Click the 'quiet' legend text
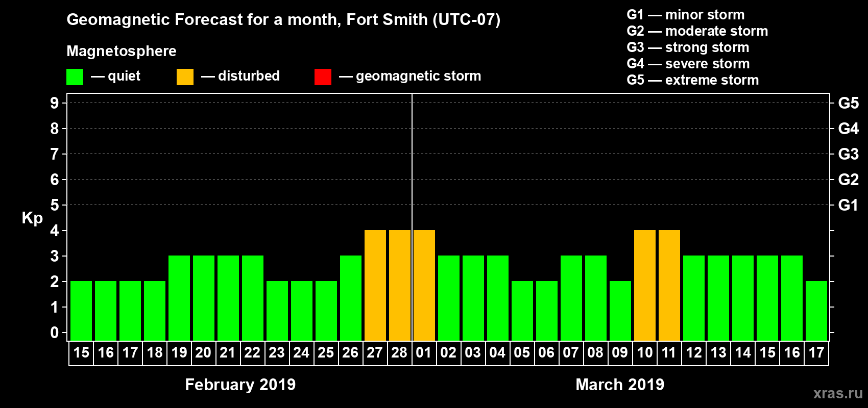 point(124,76)
